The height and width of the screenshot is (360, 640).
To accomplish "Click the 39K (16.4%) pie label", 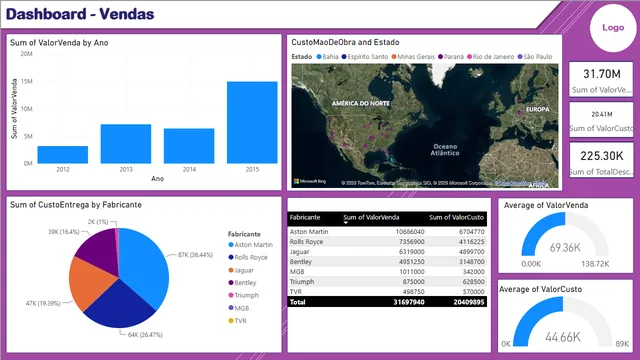I will (64, 232).
